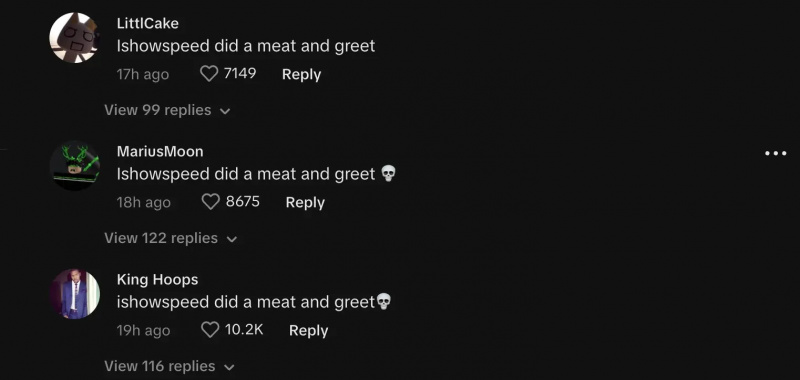Reply to King Hoops' comment

pos(309,331)
